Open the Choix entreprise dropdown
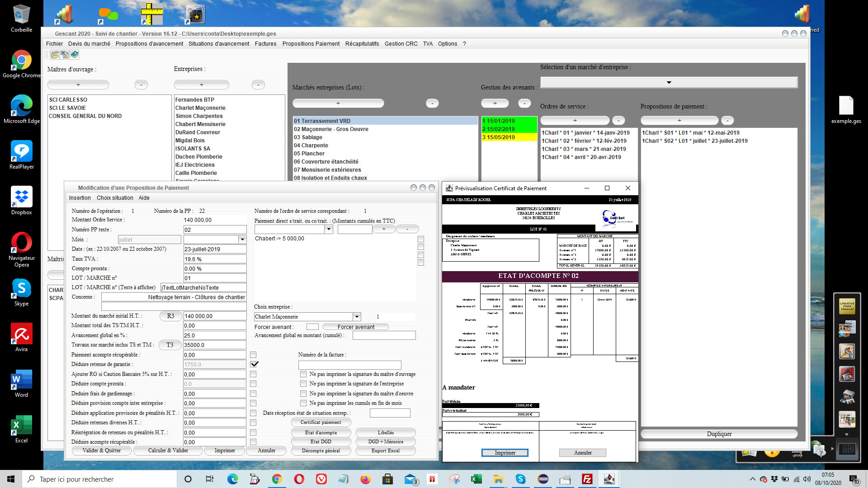Viewport: 868px width, 488px height. pyautogui.click(x=357, y=317)
